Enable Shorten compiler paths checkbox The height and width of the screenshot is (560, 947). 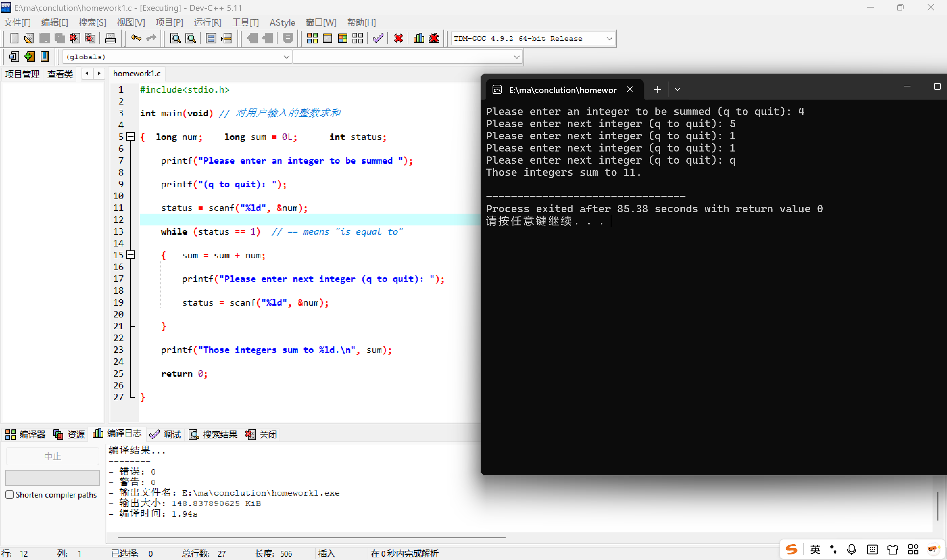coord(10,495)
